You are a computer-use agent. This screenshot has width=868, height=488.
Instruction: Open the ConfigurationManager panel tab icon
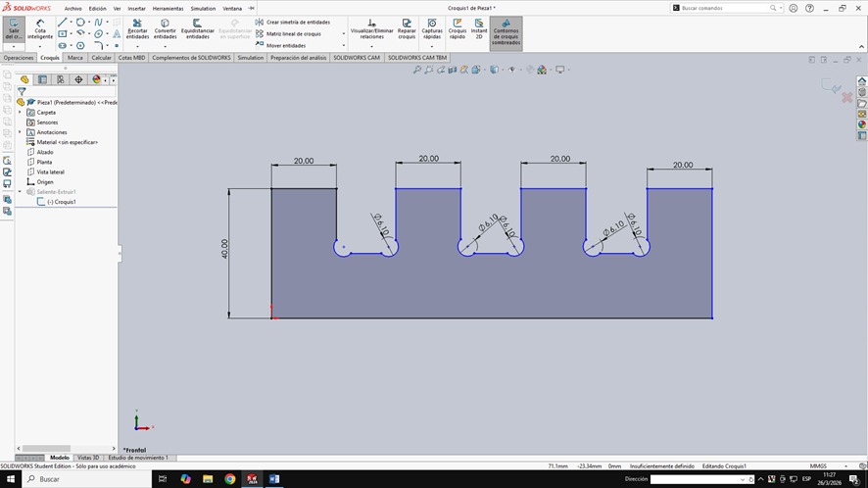pyautogui.click(x=61, y=79)
